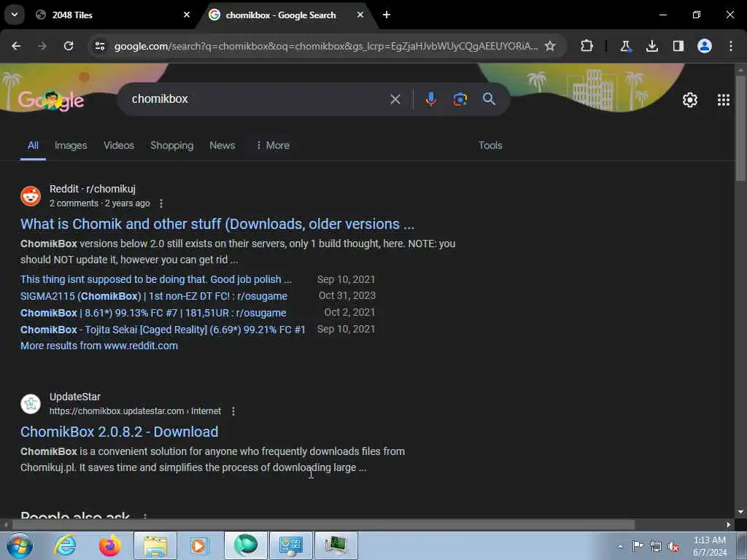This screenshot has width=747, height=560.
Task: Open a new browser tab
Action: 387,15
